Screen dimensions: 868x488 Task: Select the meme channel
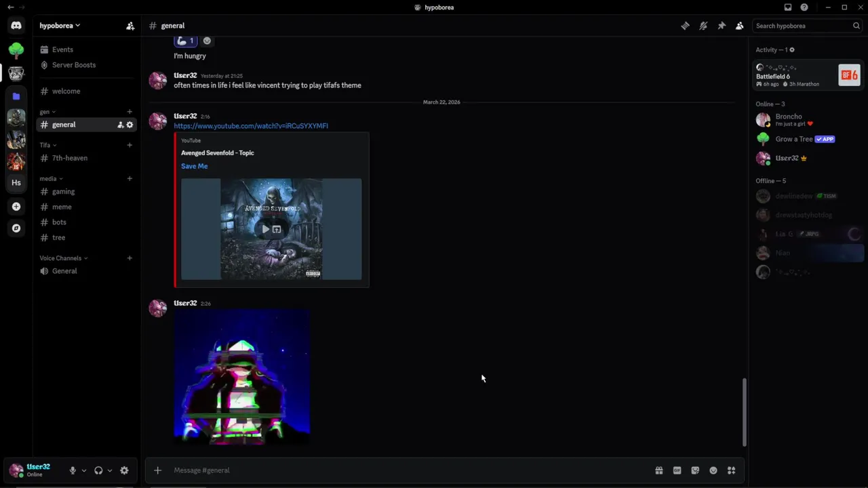tap(86, 207)
